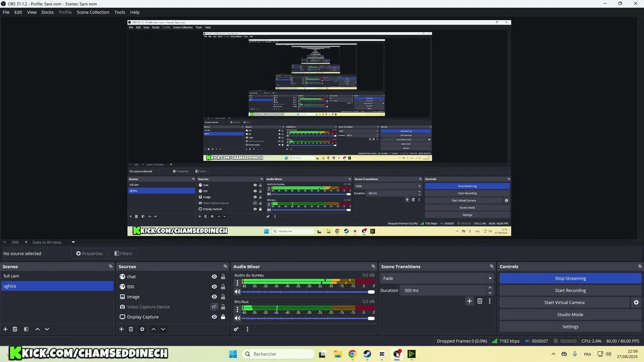
Task: Add a new source with plus icon
Action: [121, 329]
